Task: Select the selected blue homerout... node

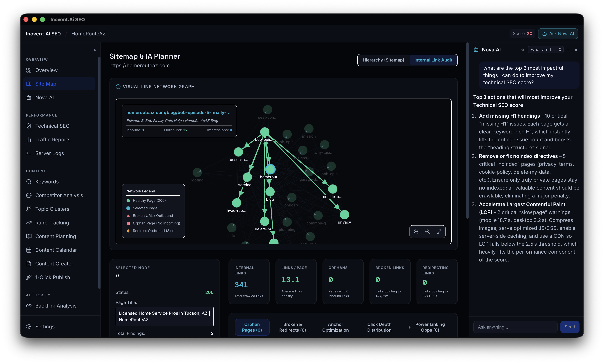Action: point(270,169)
